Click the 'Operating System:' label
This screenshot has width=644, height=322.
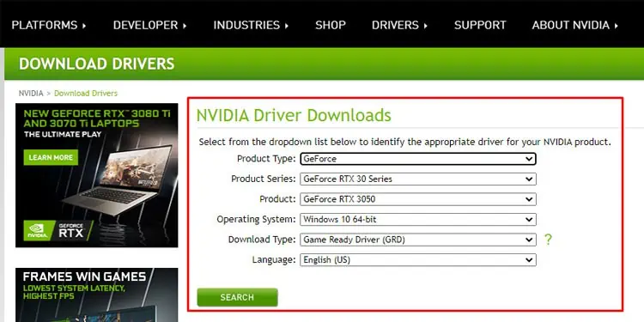pos(256,219)
